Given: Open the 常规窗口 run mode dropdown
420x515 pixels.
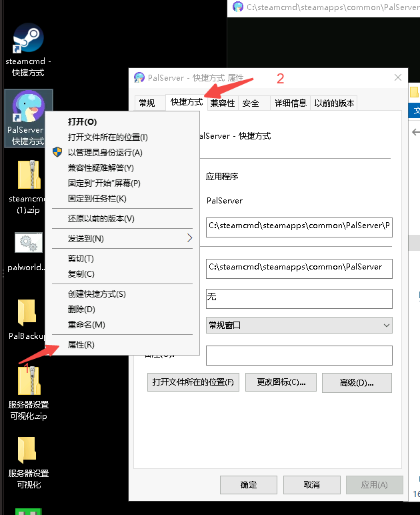Looking at the screenshot, I should pyautogui.click(x=299, y=325).
